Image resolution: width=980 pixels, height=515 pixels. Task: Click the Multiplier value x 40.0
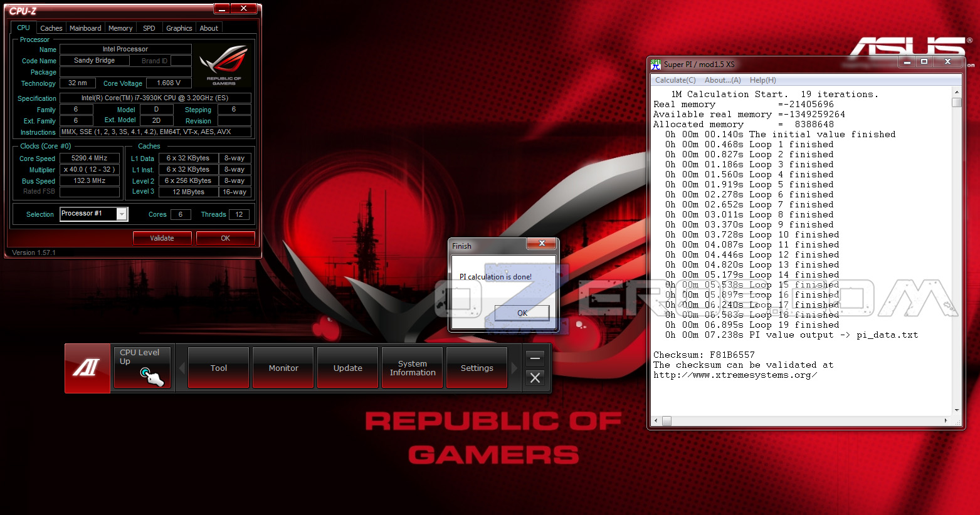pos(90,170)
